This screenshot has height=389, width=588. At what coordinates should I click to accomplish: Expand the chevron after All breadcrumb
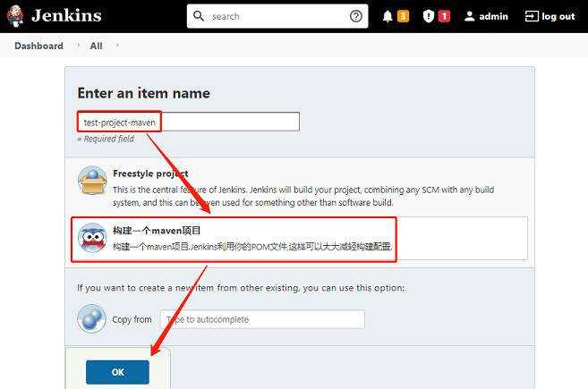[117, 46]
